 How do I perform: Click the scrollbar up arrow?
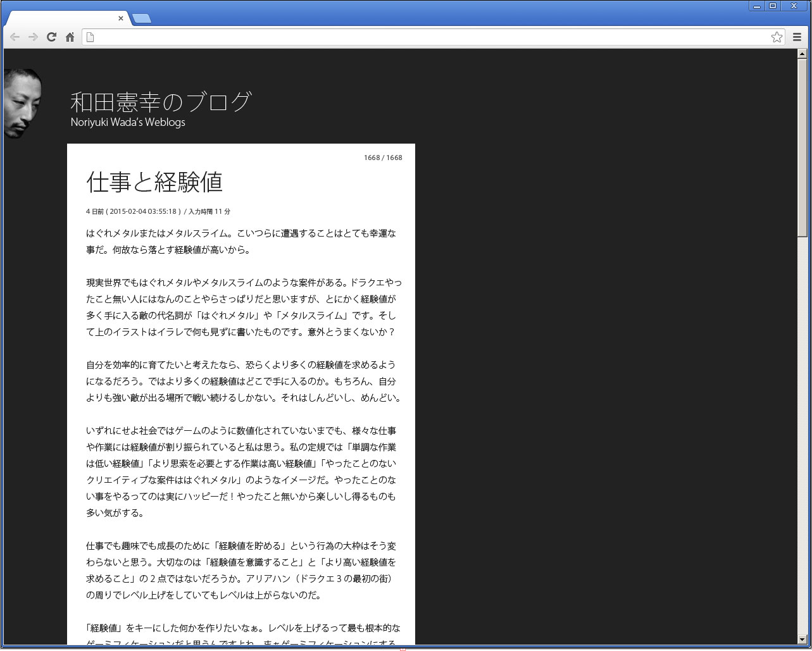coord(803,54)
